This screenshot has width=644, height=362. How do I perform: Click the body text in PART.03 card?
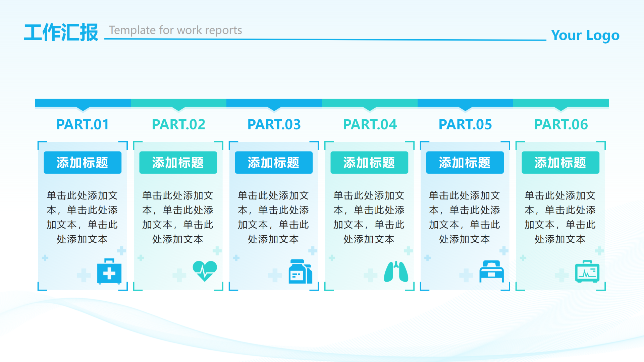273,217
